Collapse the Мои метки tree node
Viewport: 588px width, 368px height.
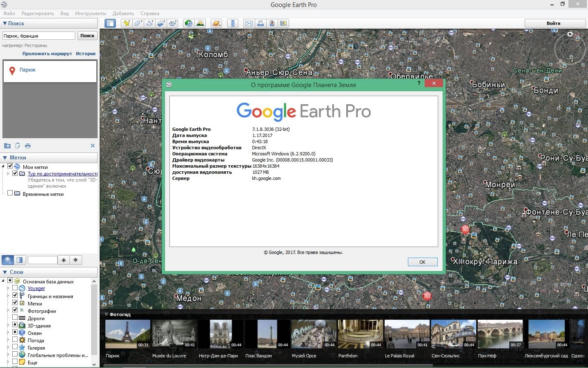[x=4, y=166]
